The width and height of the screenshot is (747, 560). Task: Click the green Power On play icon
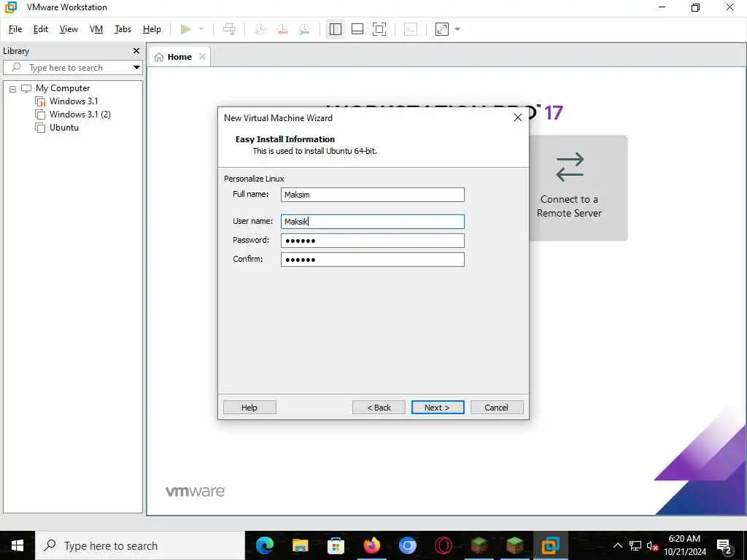186,29
